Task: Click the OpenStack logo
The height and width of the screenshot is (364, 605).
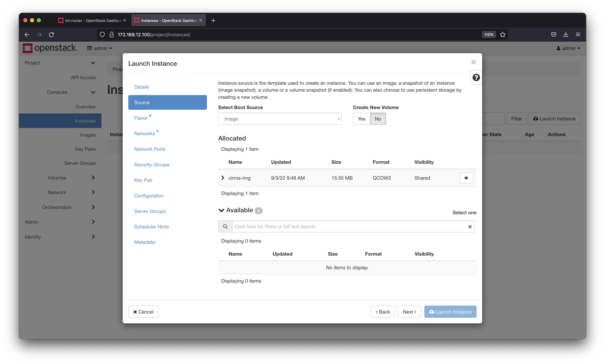Action: coord(50,48)
